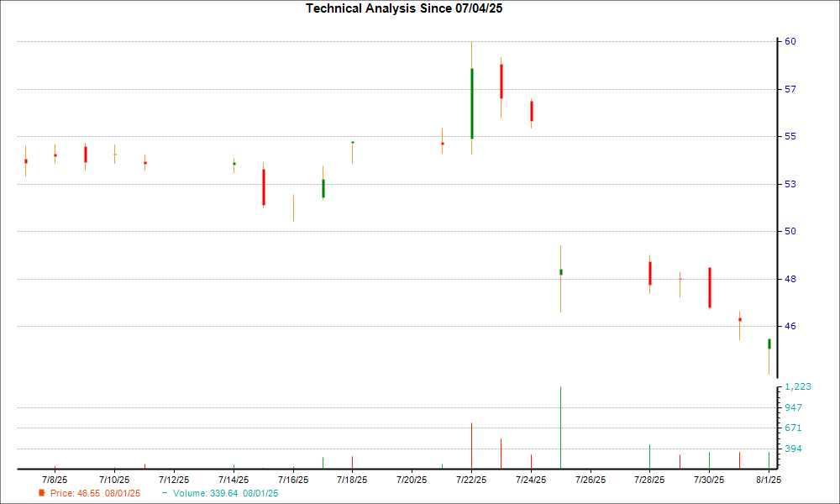Select the red candlestick above 7/8/25
840x504 pixels.
(x=55, y=155)
